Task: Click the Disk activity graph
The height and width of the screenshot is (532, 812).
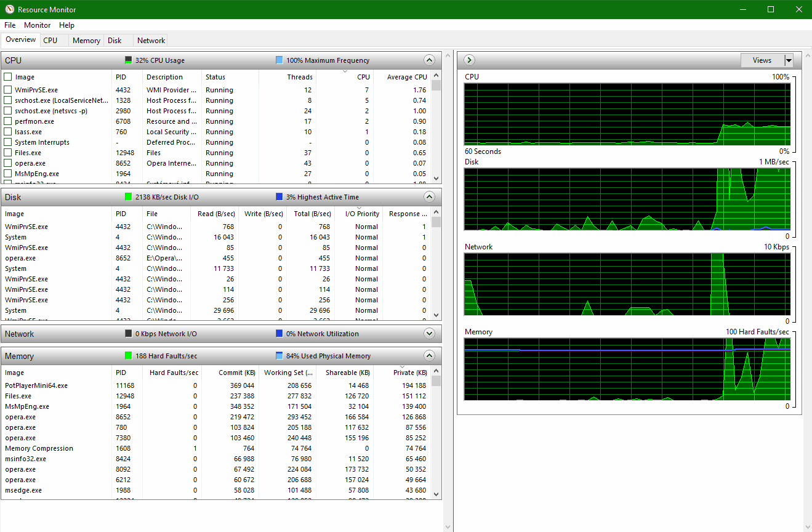Action: coord(627,199)
